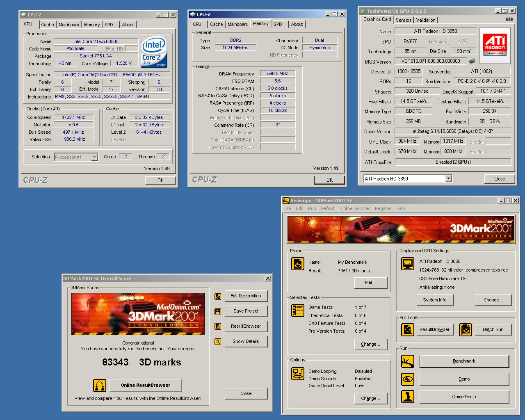Click the Show Details magnifier icon

click(x=218, y=342)
